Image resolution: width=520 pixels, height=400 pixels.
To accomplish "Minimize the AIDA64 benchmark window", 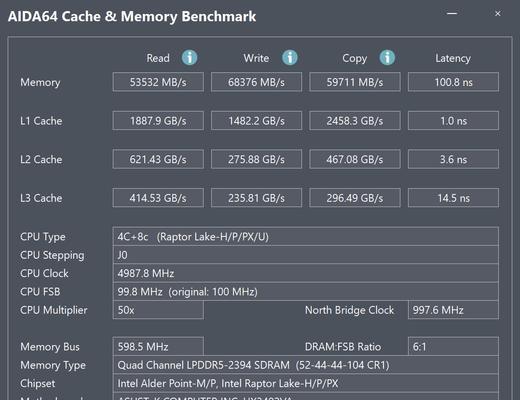I will (x=452, y=14).
